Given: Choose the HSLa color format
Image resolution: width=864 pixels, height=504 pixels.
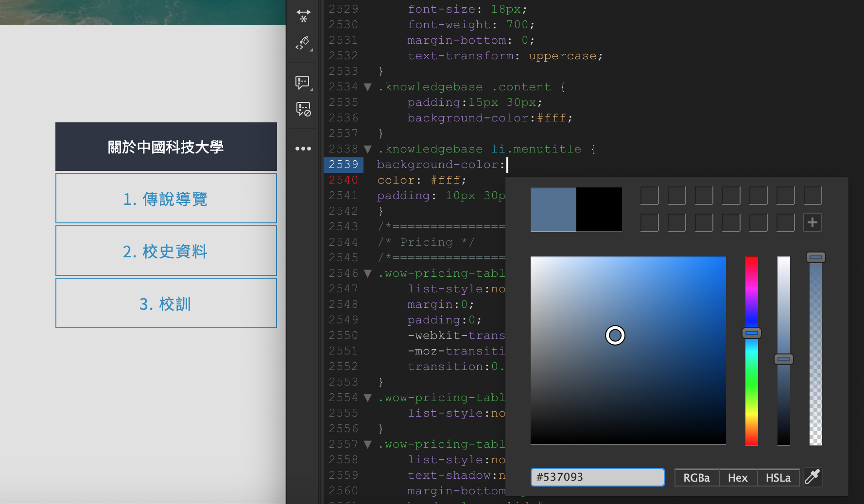Looking at the screenshot, I should [778, 478].
